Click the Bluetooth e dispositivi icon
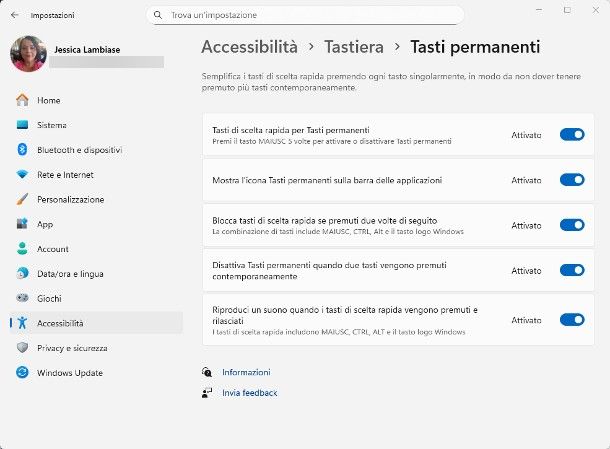This screenshot has height=449, width=610. pyautogui.click(x=22, y=150)
